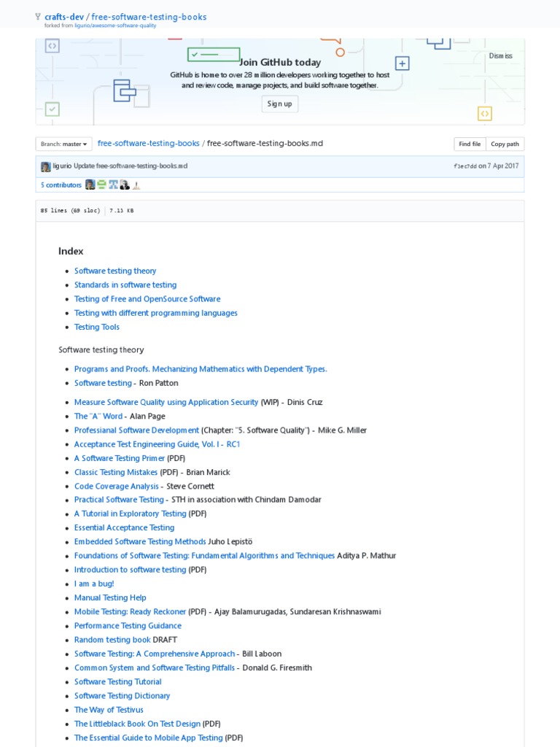Open Professional Software Development link
The width and height of the screenshot is (560, 747).
[x=136, y=430]
